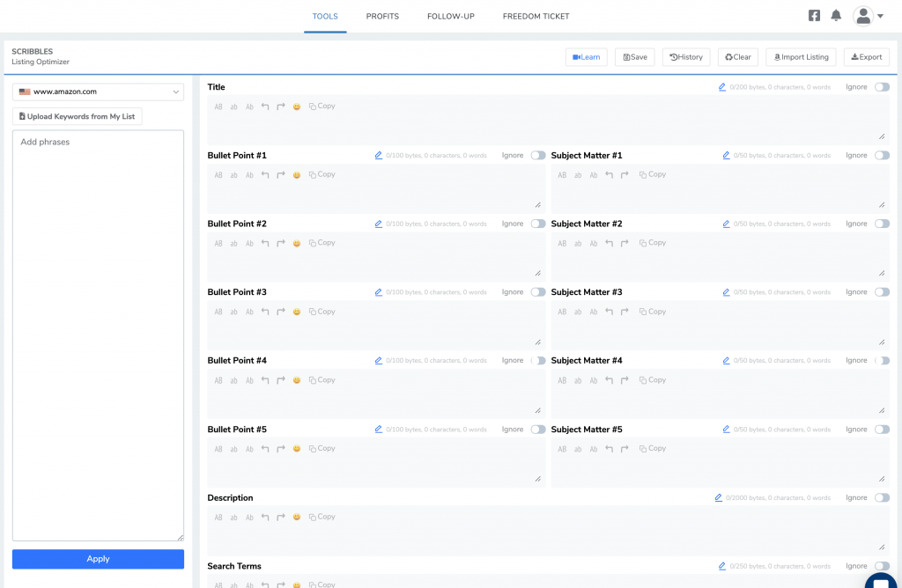Click the lowercase ab icon in Title

[234, 107]
